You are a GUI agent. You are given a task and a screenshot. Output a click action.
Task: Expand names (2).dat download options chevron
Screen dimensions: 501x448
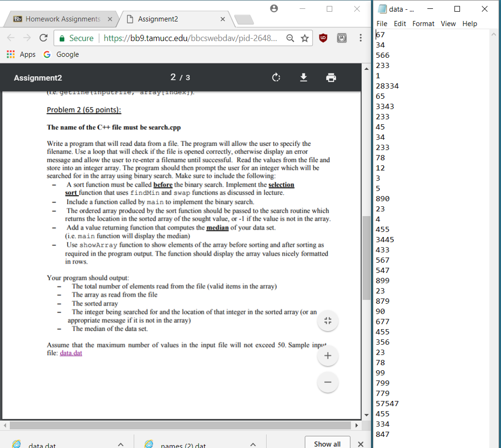tap(253, 444)
